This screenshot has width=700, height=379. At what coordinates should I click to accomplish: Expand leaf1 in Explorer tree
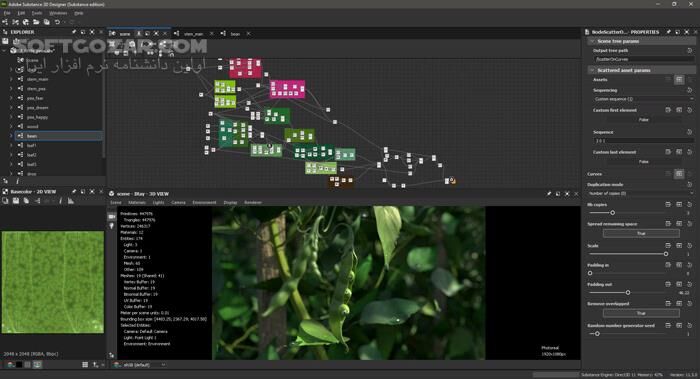[x=11, y=145]
